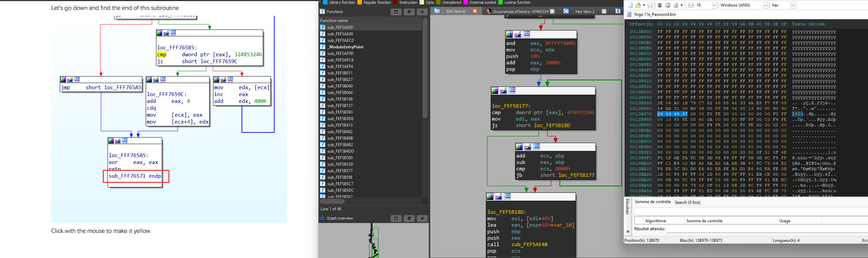Screen dimensions: 868x258
Task: Switch to the IDA View-A tab
Action: (456, 11)
